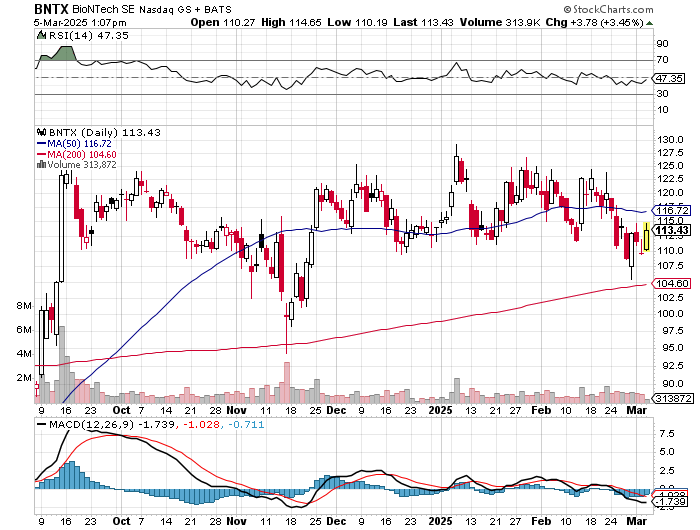700x530 pixels.
Task: Click the Mar label on the MACD panel's date axis
Action: (637, 522)
